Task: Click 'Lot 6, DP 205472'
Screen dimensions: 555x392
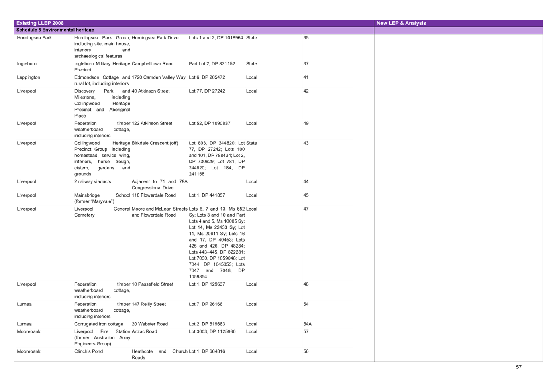Action: [207, 77]
